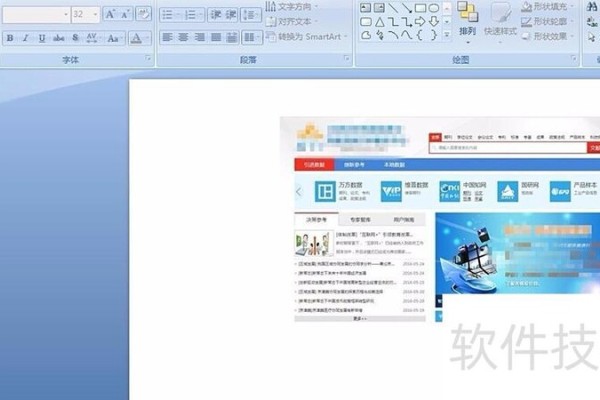Open the 对齐文本 align text menu

point(292,21)
